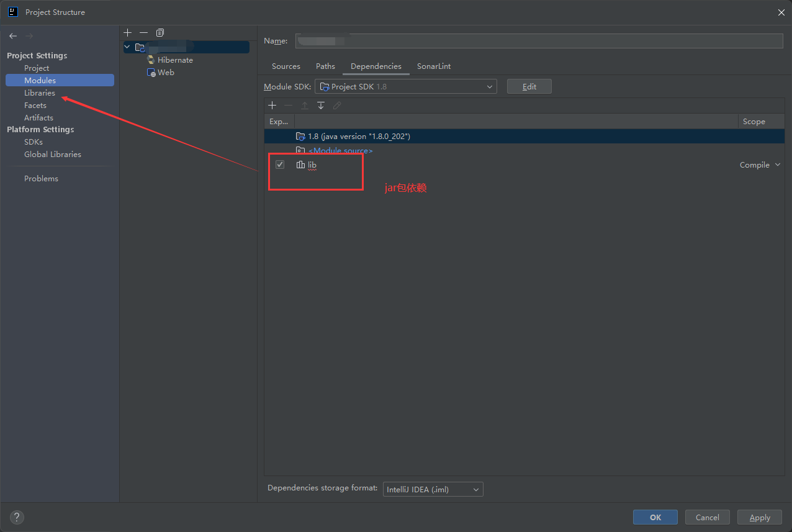
Task: Click the forward navigation arrow icon
Action: click(x=29, y=36)
